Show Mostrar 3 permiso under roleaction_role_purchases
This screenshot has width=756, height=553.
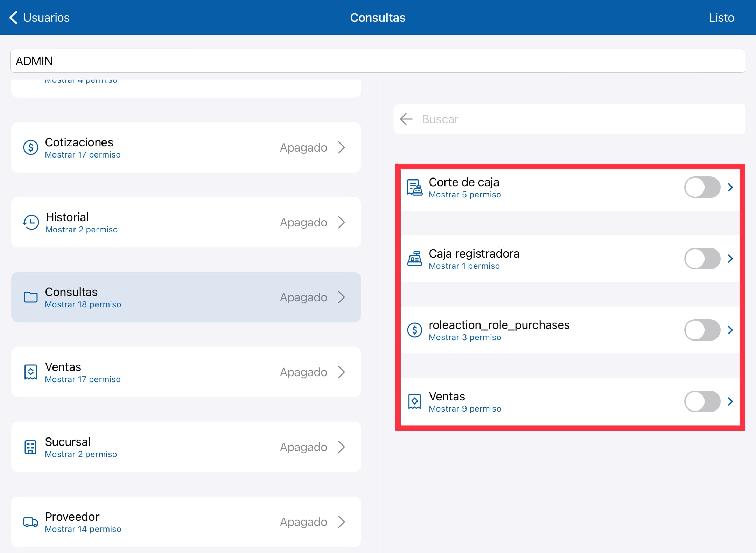(x=465, y=337)
